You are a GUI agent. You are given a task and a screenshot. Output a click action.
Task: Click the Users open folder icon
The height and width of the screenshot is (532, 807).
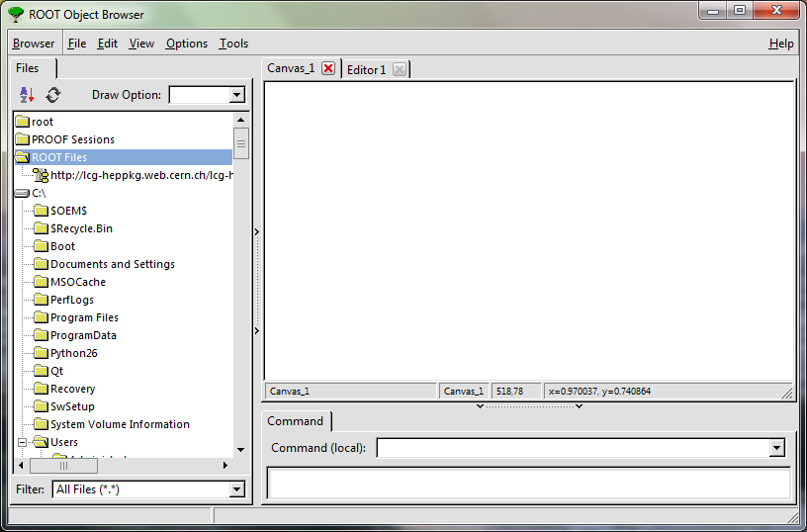[x=42, y=442]
